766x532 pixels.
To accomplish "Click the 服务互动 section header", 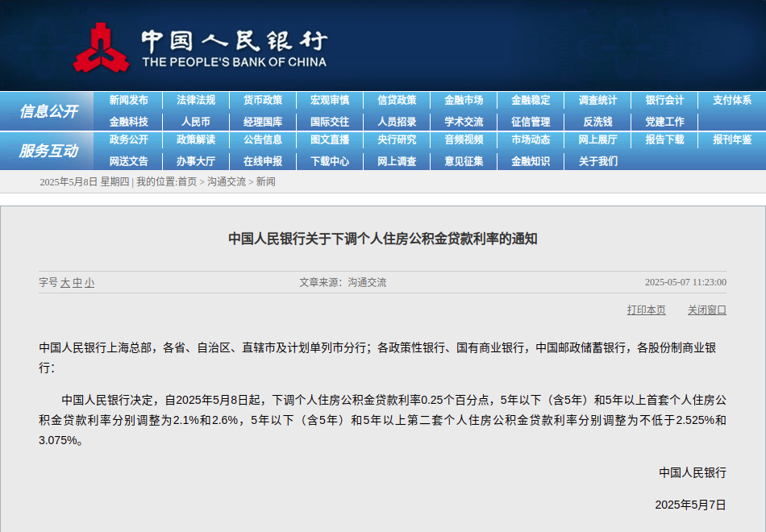I will 48,151.
